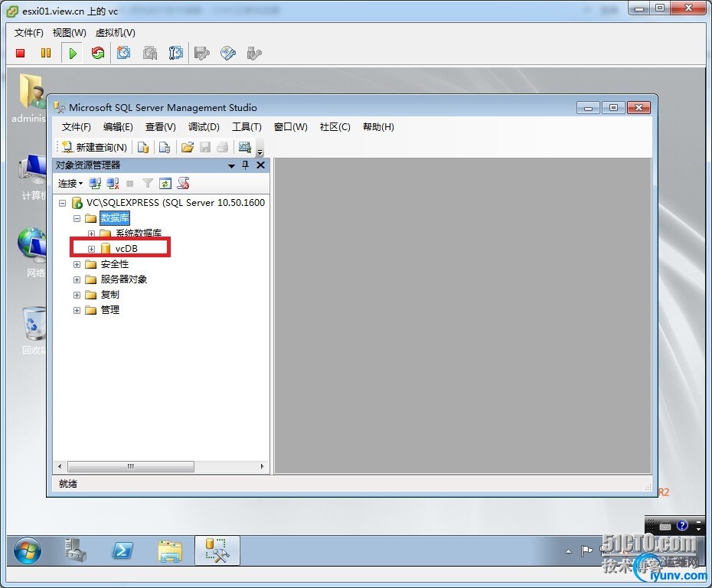Open the console 虚拟机(V) menu
This screenshot has height=588, width=712.
[x=116, y=33]
